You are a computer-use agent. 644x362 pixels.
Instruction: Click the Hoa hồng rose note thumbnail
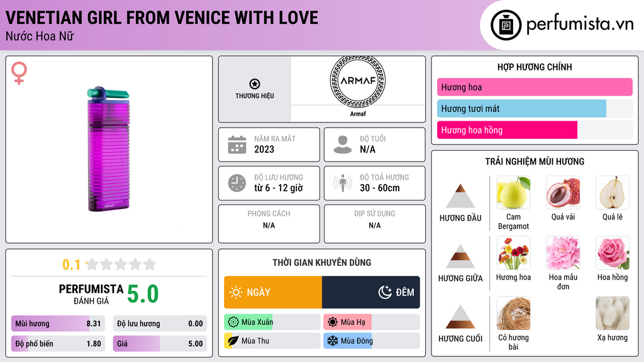tap(613, 253)
